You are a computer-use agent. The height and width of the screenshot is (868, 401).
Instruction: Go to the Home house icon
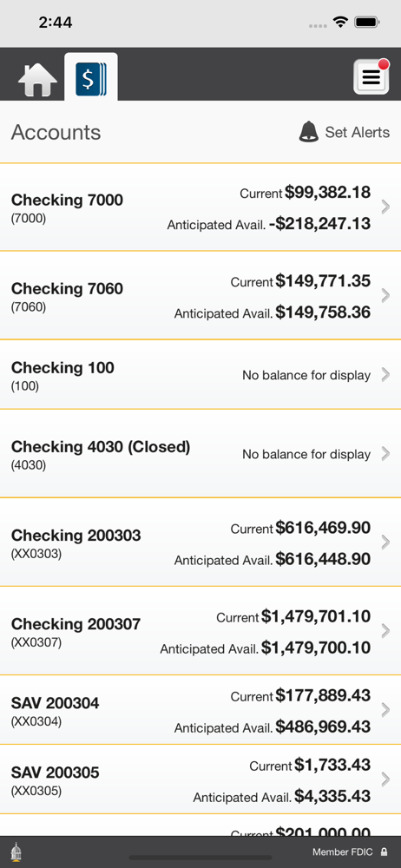(x=37, y=80)
